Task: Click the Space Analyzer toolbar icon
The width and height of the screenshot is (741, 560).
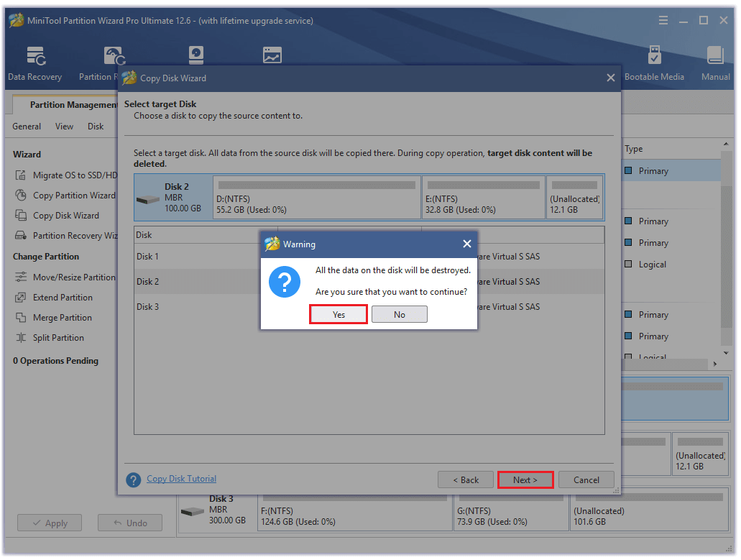Action: pyautogui.click(x=272, y=55)
